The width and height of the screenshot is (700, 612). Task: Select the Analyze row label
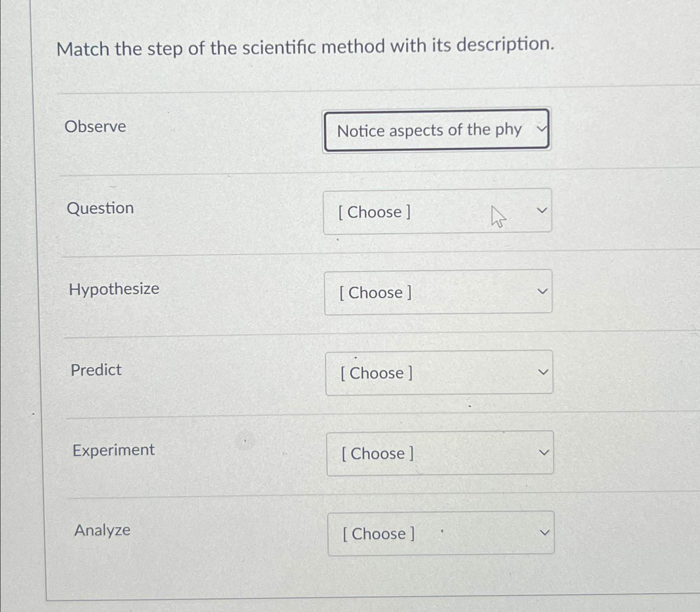coord(102,530)
